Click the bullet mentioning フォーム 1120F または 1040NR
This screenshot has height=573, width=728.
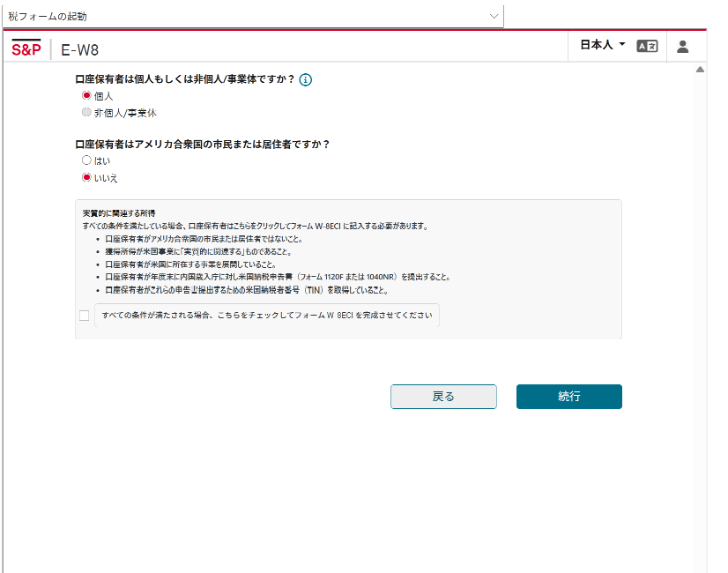coord(278,277)
